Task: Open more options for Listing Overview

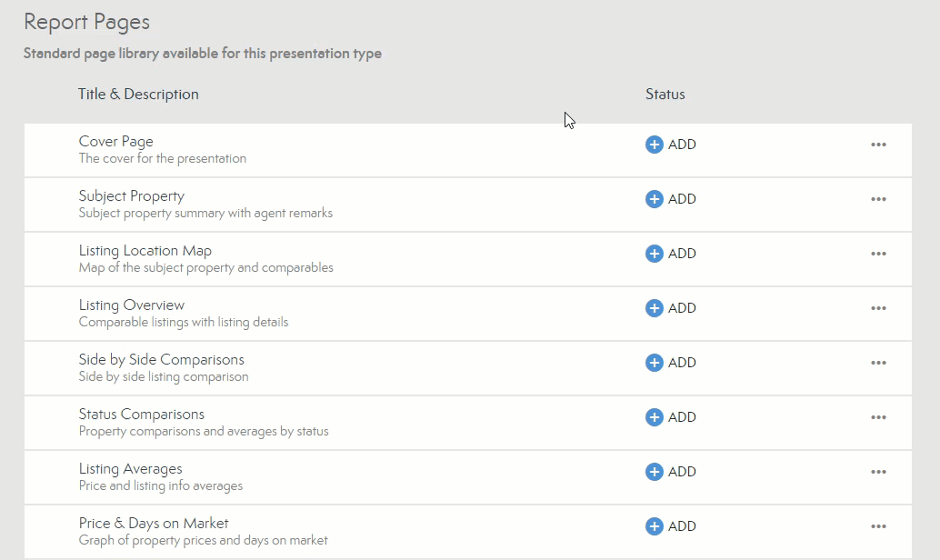Action: [878, 308]
